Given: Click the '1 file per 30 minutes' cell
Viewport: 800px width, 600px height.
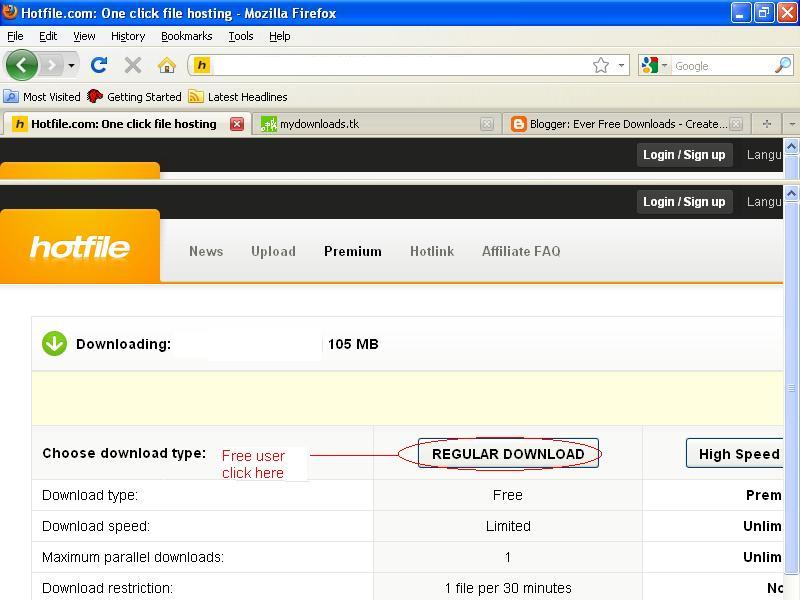Looking at the screenshot, I should point(508,588).
